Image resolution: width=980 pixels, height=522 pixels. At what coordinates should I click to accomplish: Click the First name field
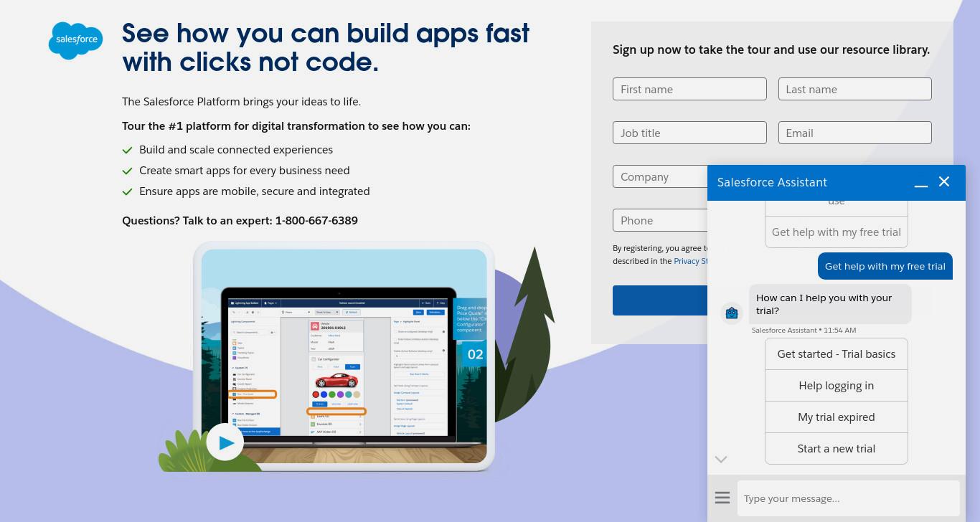tap(689, 89)
